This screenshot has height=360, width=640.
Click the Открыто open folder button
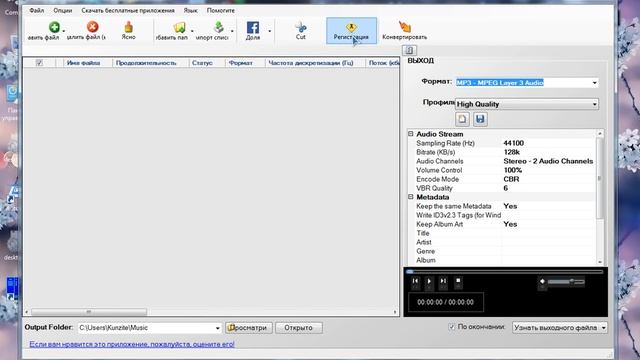(298, 328)
